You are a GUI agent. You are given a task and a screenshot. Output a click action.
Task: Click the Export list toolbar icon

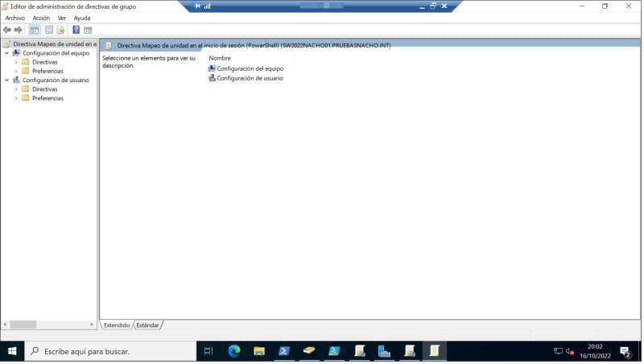61,30
